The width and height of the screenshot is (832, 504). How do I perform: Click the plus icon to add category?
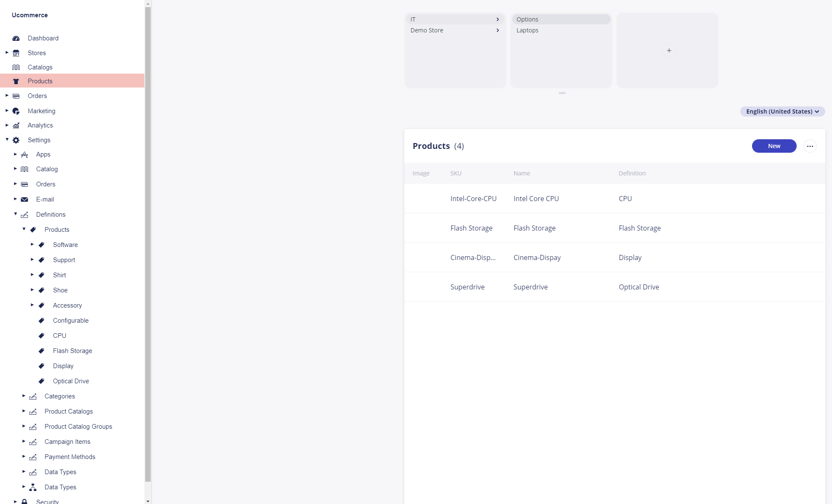tap(669, 50)
